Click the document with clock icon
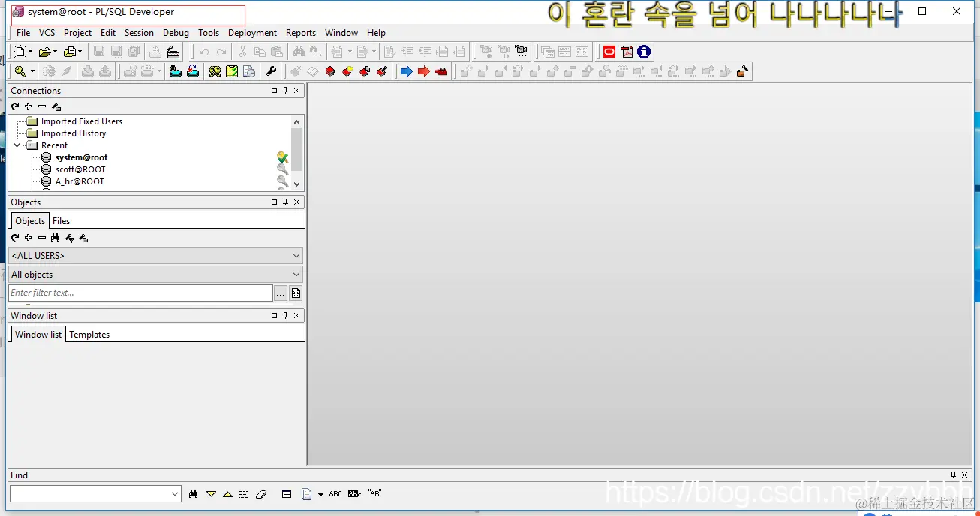This screenshot has width=980, height=516. point(249,71)
